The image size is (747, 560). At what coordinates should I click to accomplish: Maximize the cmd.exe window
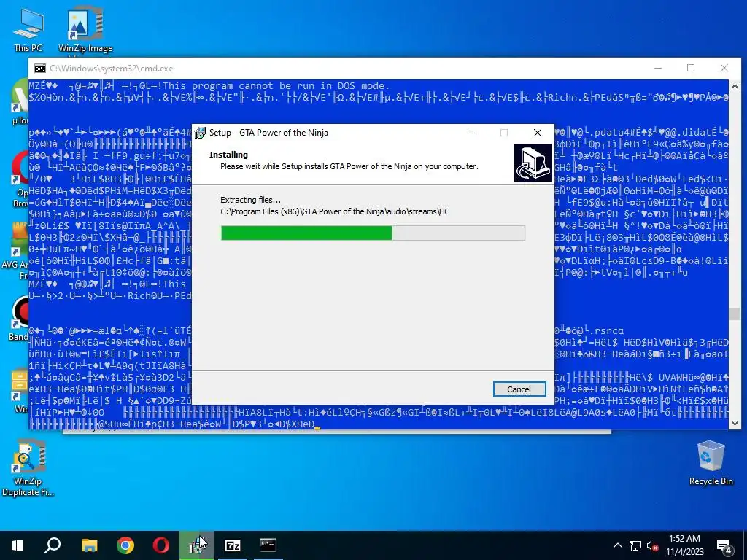point(691,68)
